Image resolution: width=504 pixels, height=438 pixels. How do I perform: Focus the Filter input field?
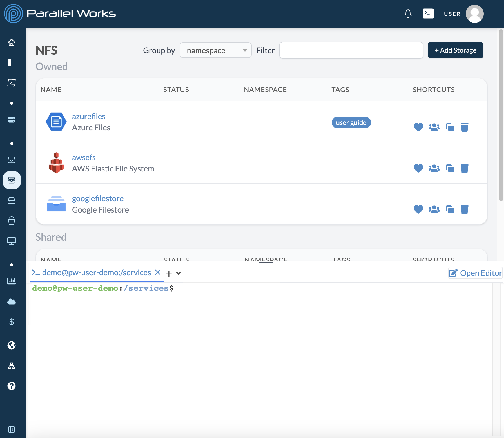351,50
